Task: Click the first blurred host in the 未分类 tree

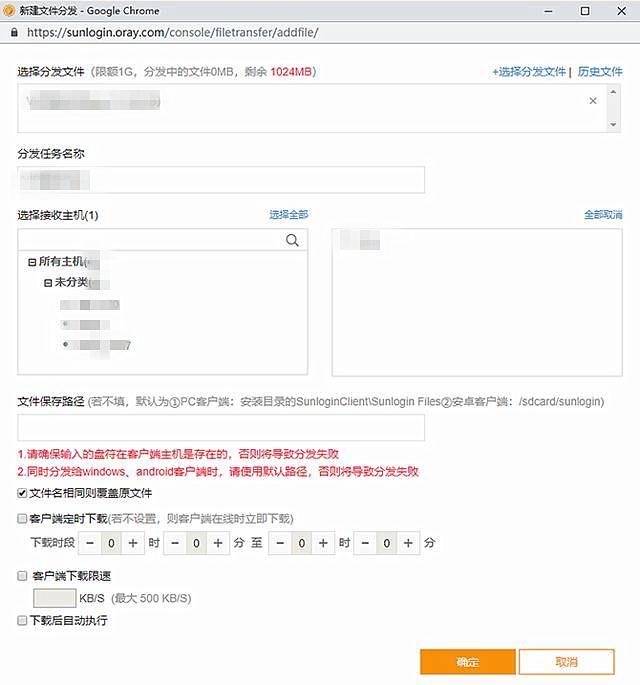Action: (90, 304)
